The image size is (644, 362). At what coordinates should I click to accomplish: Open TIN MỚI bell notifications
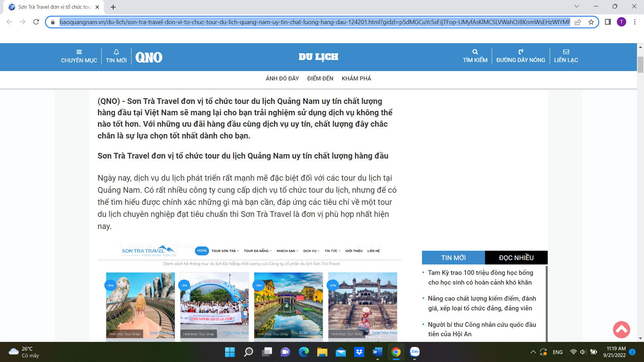pyautogui.click(x=116, y=56)
